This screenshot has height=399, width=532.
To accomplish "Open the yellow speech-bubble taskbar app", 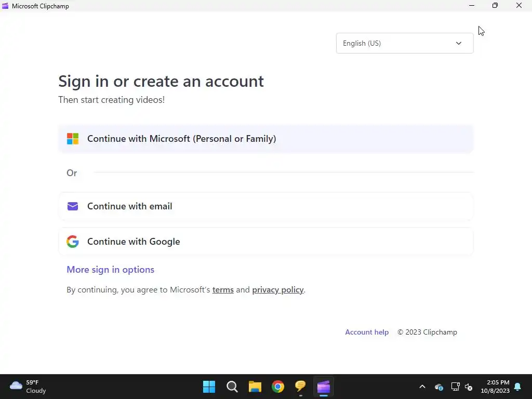I will (301, 387).
